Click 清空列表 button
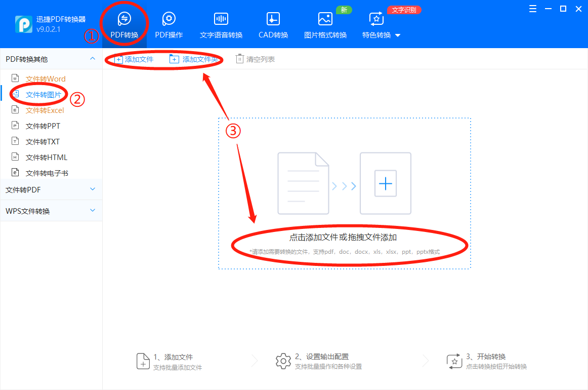This screenshot has width=588, height=390. pos(256,59)
